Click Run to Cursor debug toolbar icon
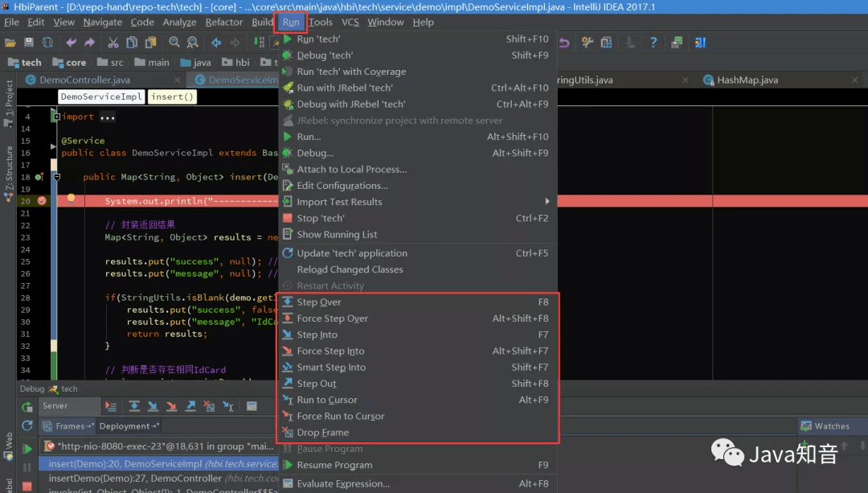Viewport: 868px width, 493px height. (228, 407)
